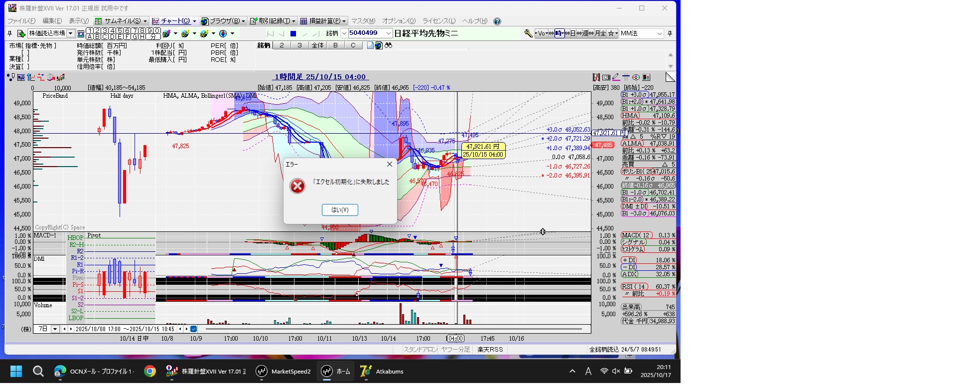Click the globe browser icon beside tabs
Viewport: 980px width, 390px height.
379,45
